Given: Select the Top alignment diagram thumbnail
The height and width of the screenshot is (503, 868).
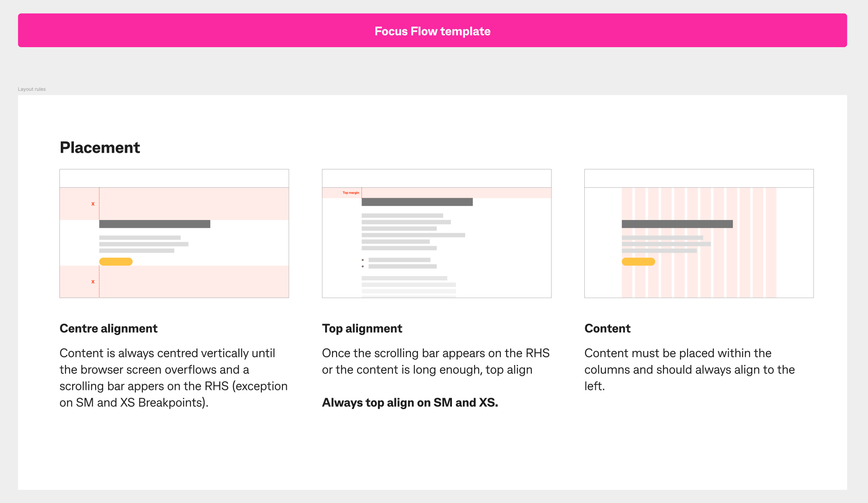Looking at the screenshot, I should (x=437, y=234).
